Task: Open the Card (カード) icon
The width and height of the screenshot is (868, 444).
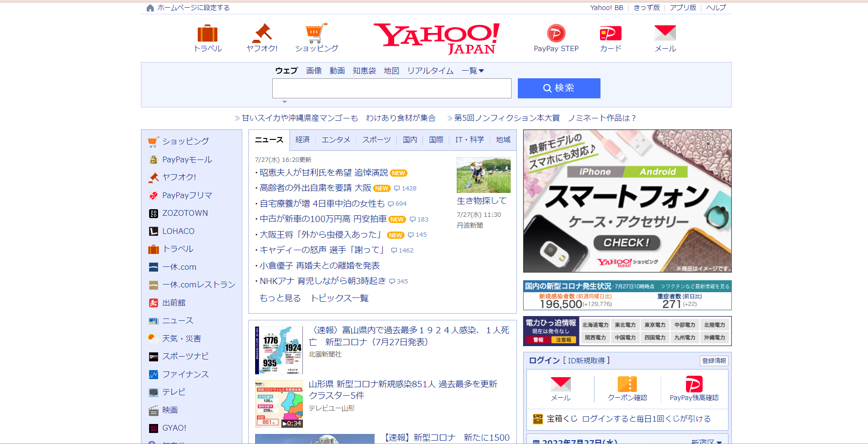Action: 611,33
